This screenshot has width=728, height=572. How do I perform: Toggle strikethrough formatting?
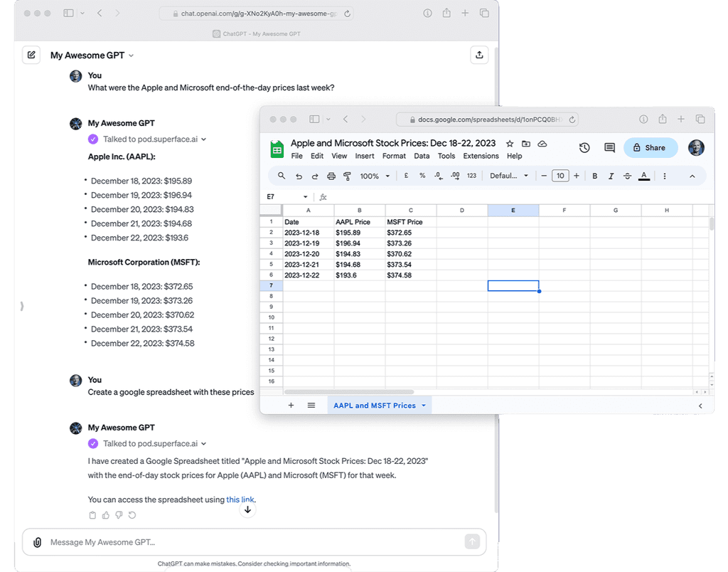[627, 175]
